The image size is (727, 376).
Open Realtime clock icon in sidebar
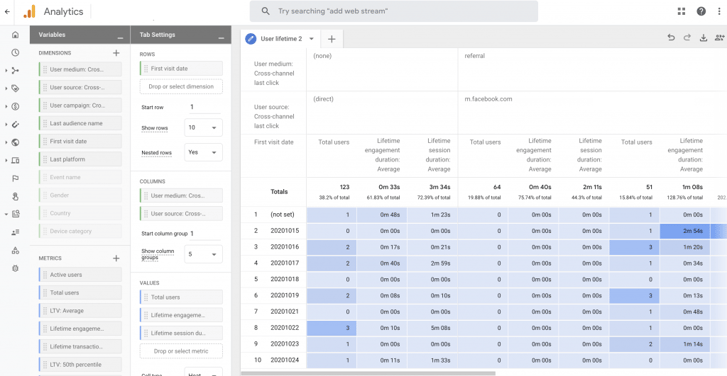tap(15, 52)
